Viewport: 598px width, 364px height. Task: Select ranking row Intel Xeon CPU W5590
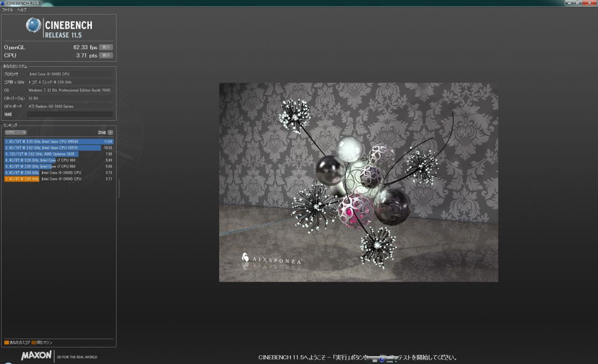[59, 142]
